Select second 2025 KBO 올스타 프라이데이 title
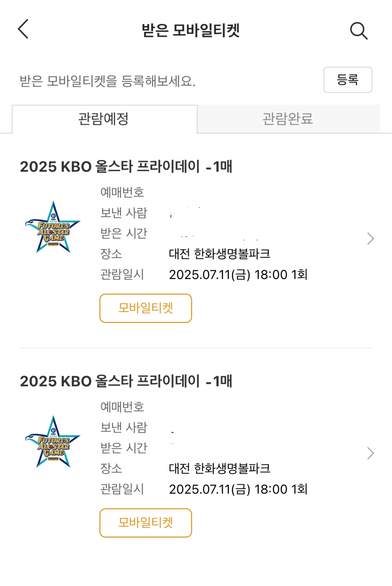The width and height of the screenshot is (392, 586). (126, 381)
